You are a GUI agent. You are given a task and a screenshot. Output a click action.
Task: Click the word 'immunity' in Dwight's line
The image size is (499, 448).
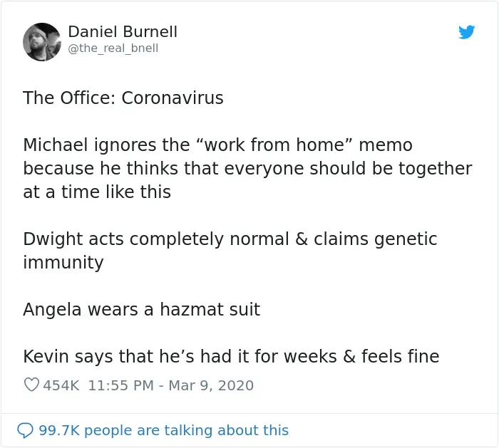coord(63,263)
